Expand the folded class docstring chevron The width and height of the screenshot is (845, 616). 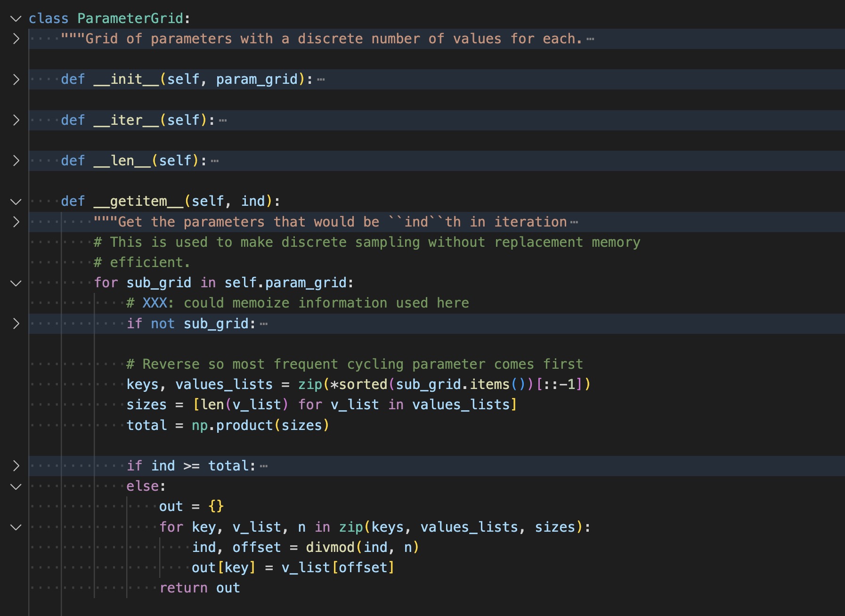[x=16, y=39]
